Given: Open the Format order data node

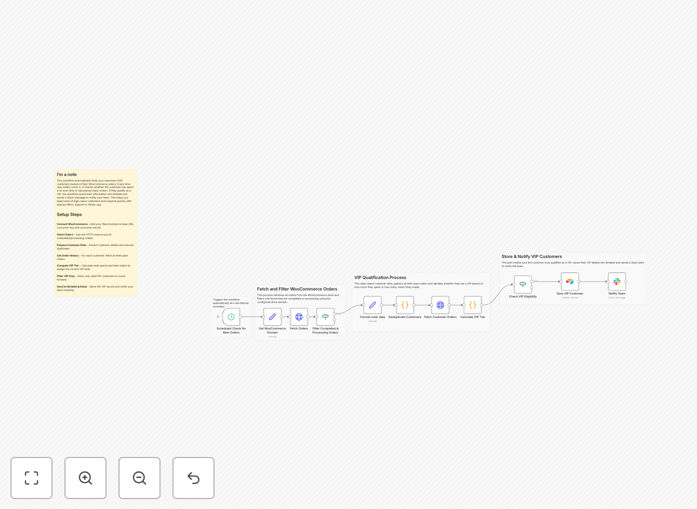Looking at the screenshot, I should (x=373, y=305).
